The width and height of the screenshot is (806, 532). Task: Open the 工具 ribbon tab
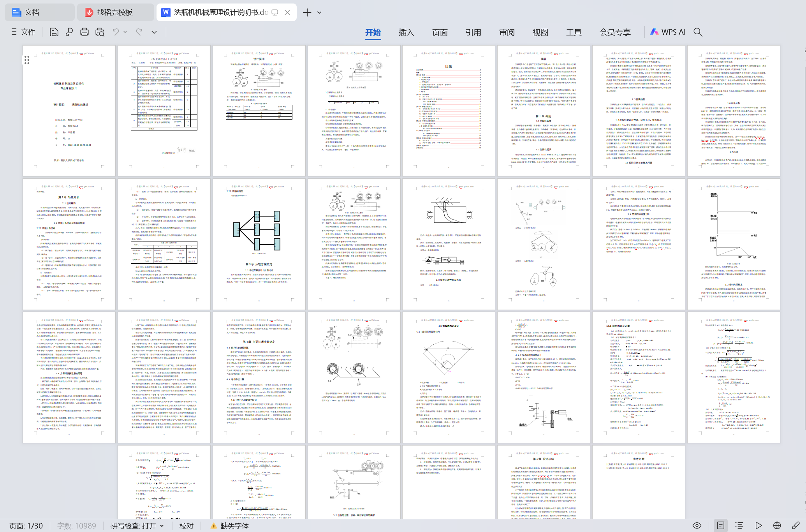pyautogui.click(x=574, y=32)
